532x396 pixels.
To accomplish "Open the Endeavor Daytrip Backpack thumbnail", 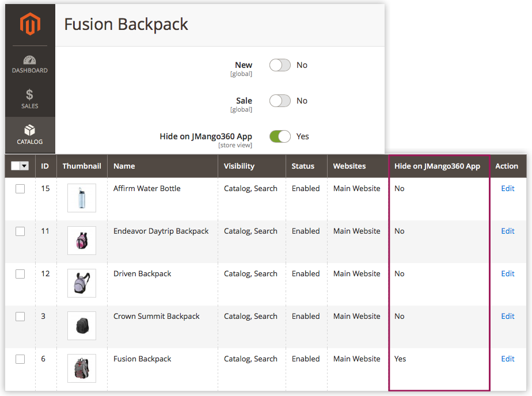I will click(82, 241).
